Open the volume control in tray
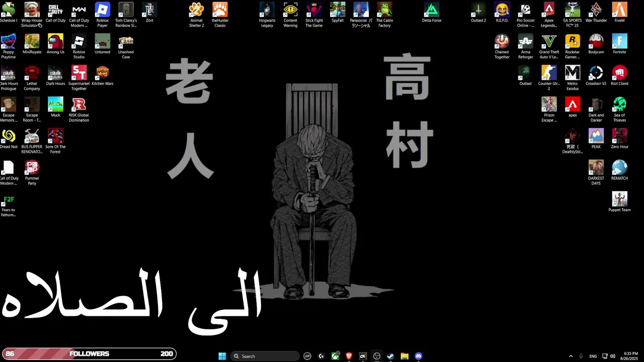644x362 pixels. (612, 356)
